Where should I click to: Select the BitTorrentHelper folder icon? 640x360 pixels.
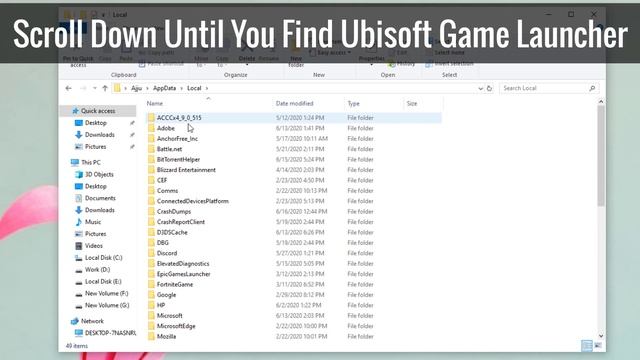tap(151, 160)
